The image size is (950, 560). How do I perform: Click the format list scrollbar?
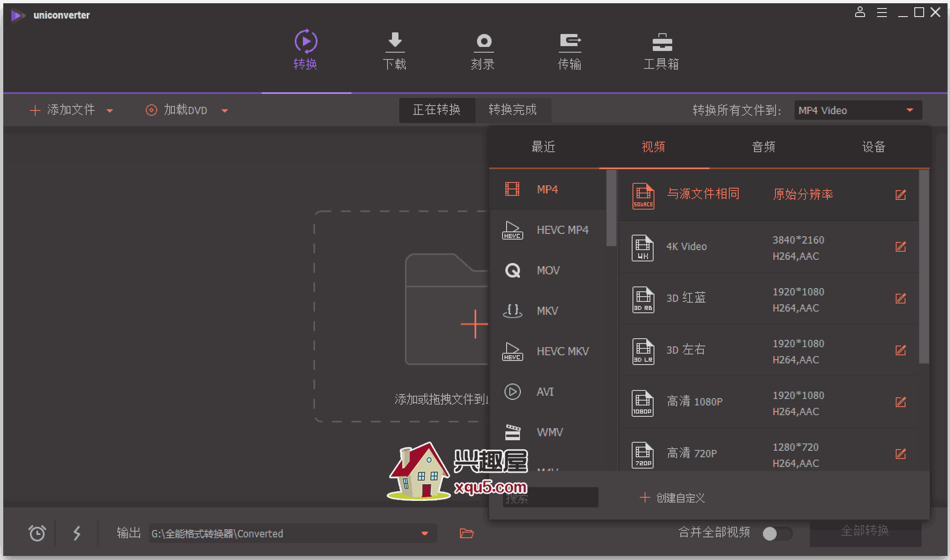(611, 208)
